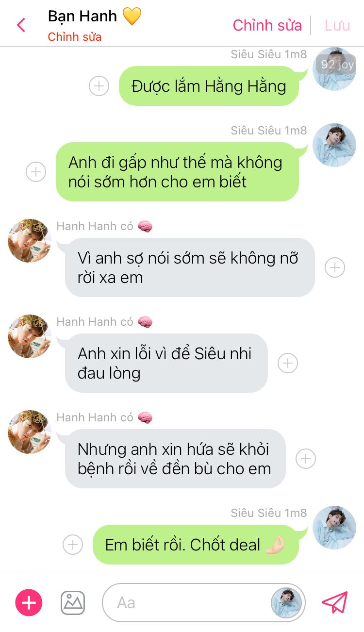364x632 pixels.
Task: Tap plus beside 'Anh xin lỗi' message
Action: (288, 363)
